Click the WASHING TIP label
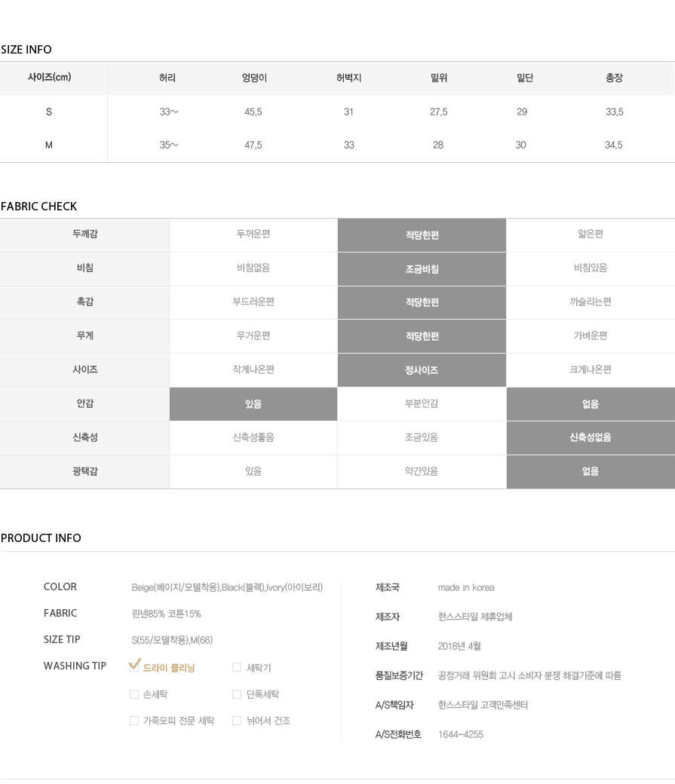 click(x=75, y=666)
